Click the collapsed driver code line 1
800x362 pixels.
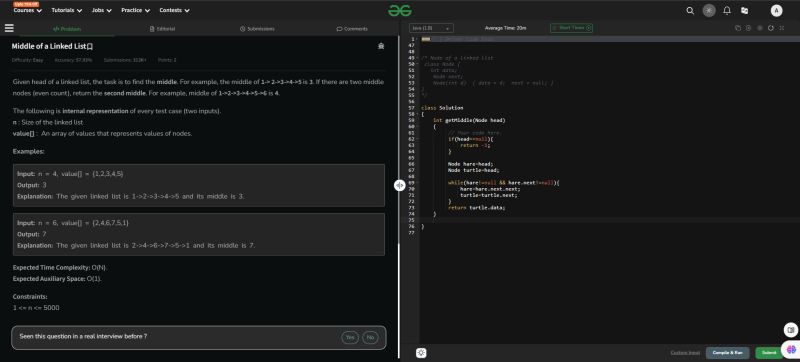609,39
